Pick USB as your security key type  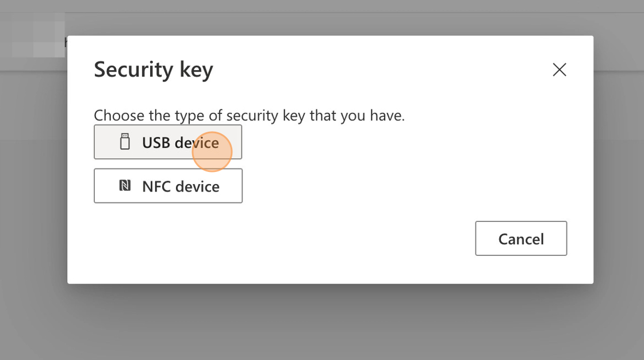click(167, 142)
